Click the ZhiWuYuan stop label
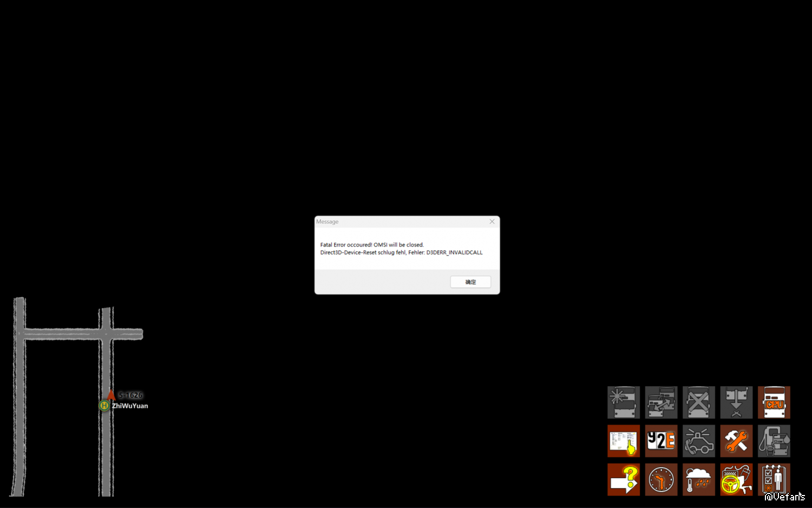Screen dimensions: 812x508 [130, 406]
